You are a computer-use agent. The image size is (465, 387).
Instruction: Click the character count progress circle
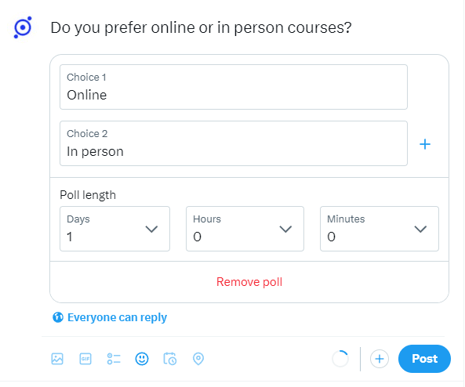coord(340,359)
